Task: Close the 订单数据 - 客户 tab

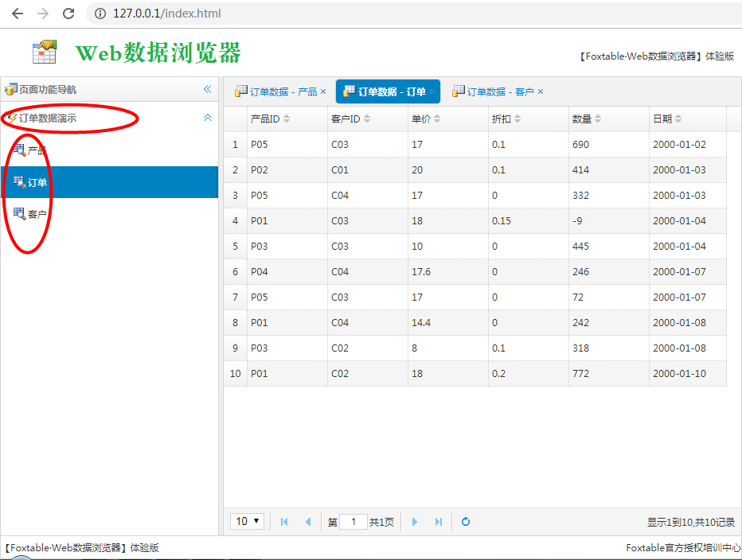Action: coord(541,92)
